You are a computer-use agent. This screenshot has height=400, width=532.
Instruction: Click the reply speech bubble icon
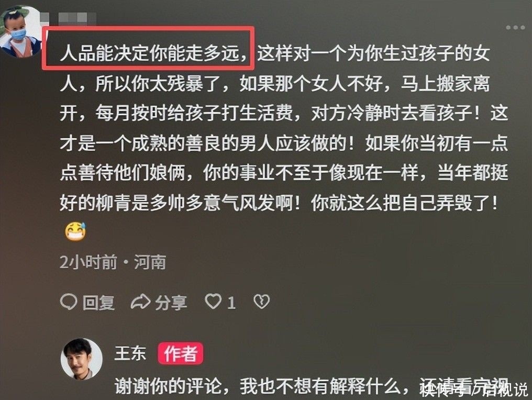pyautogui.click(x=69, y=301)
